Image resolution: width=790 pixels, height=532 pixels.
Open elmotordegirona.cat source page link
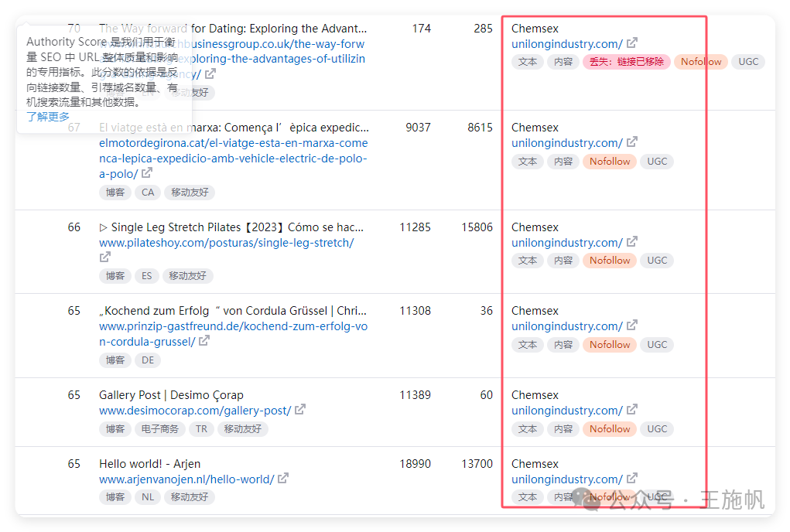[x=233, y=159]
